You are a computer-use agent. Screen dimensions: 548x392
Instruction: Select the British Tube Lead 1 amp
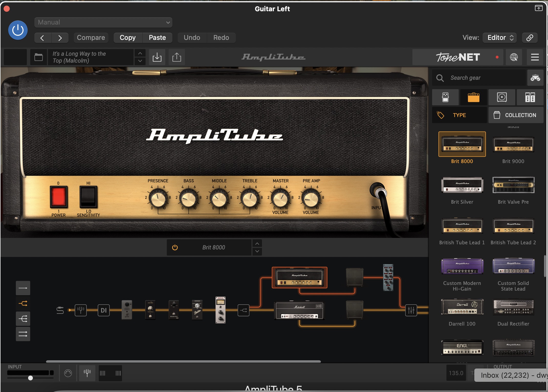click(462, 225)
